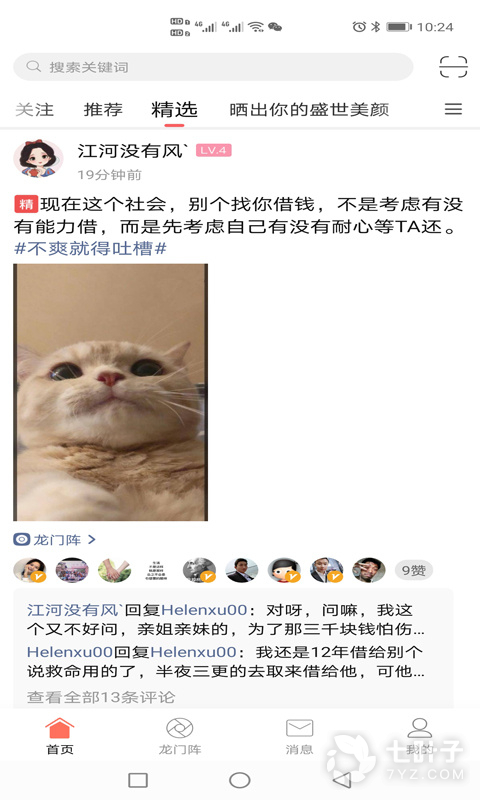Image resolution: width=480 pixels, height=800 pixels.
Task: Expand 查看全部13条评论
Action: click(100, 697)
